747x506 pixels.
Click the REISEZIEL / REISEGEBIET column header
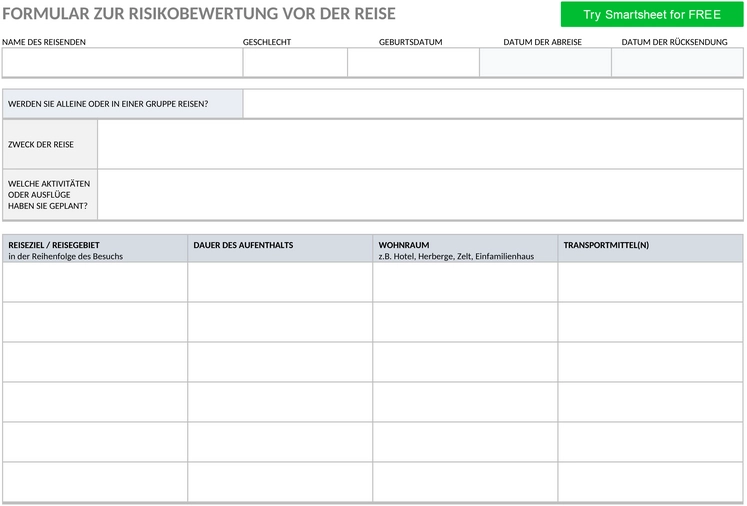(95, 248)
